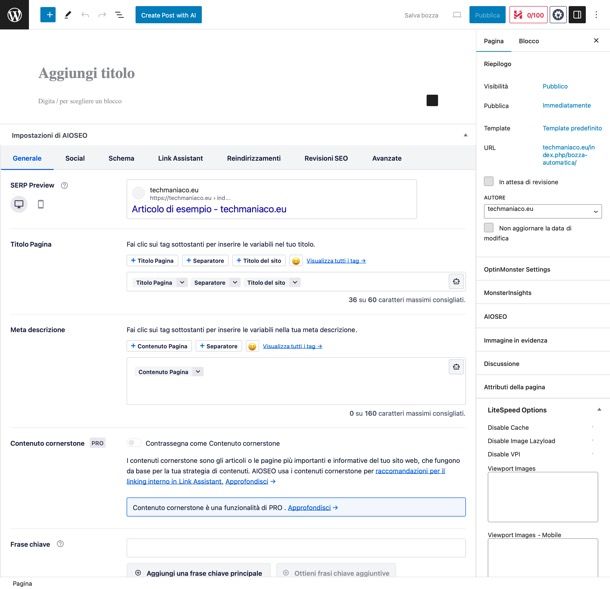Close the settings sidebar with X

coord(596,40)
